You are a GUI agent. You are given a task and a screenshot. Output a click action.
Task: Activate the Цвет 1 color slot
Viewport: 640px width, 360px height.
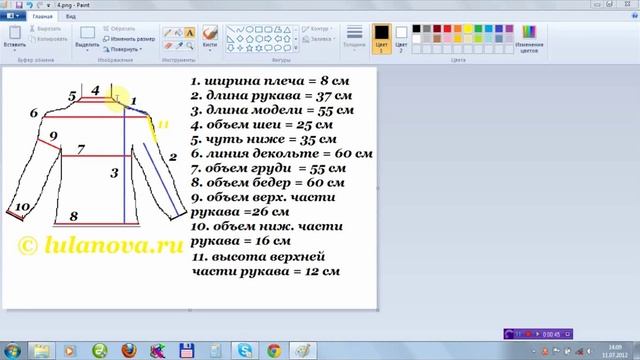pyautogui.click(x=382, y=39)
